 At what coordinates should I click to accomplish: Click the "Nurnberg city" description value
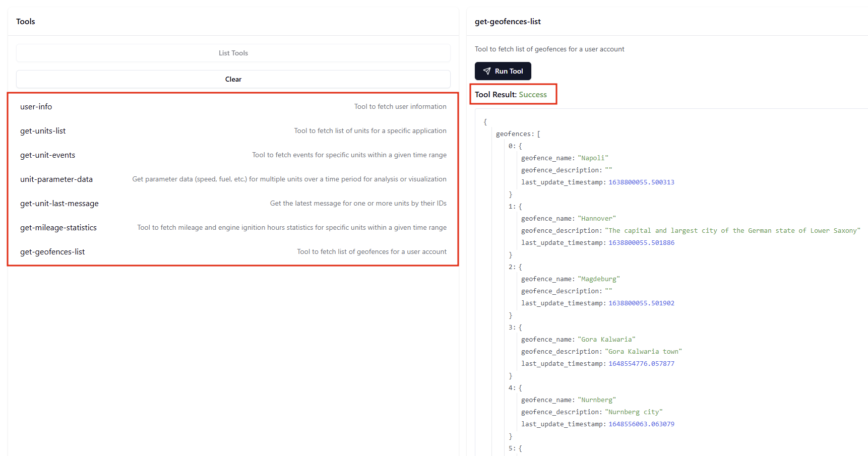[634, 412]
